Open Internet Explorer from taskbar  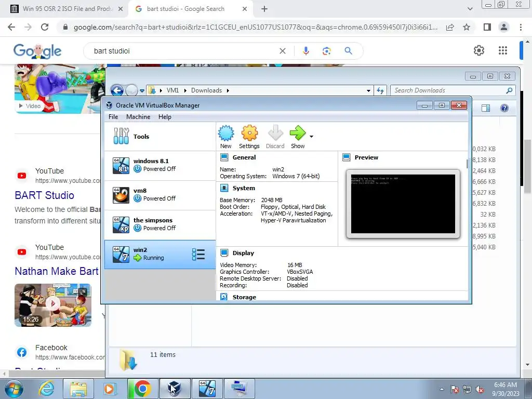pyautogui.click(x=46, y=389)
